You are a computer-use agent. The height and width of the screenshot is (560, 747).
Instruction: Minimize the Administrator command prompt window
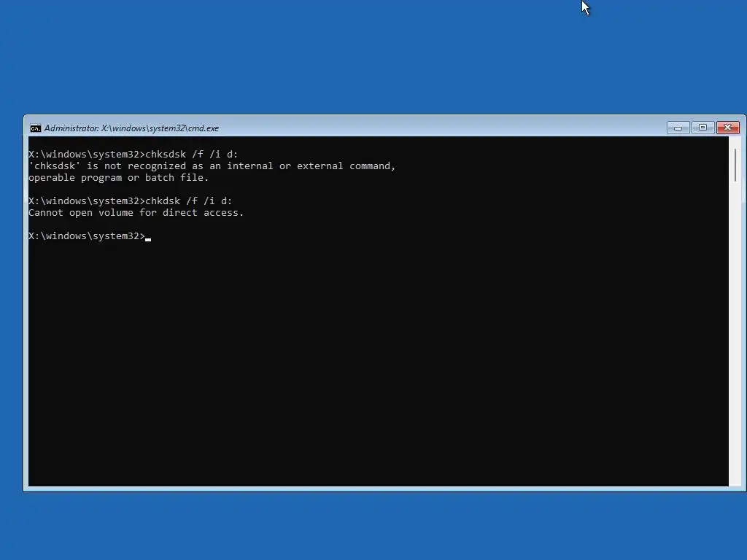[678, 128]
